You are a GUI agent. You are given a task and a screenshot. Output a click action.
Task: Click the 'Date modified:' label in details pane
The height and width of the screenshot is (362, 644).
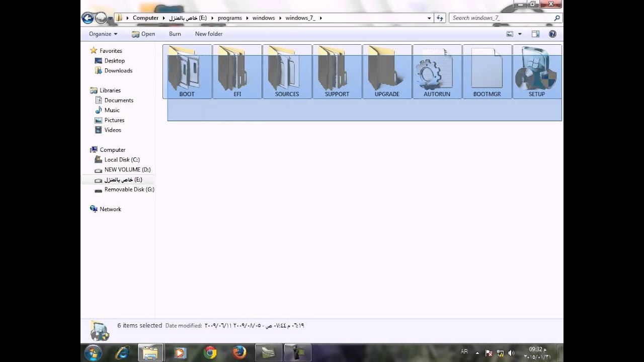pyautogui.click(x=184, y=326)
